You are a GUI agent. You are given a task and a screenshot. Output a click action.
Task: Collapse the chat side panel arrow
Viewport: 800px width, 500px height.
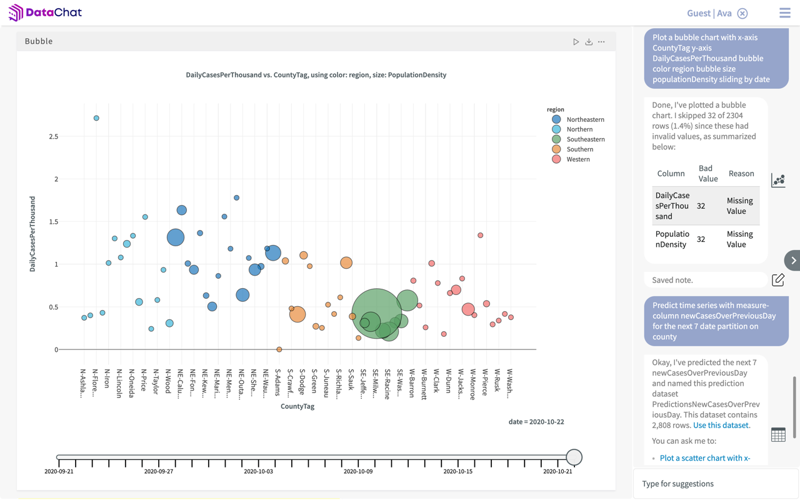click(792, 260)
